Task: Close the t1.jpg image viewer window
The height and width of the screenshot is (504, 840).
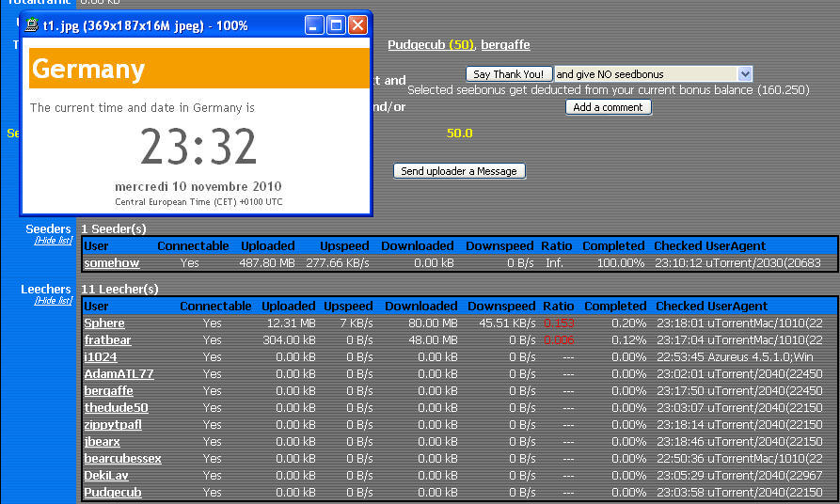Action: click(x=357, y=25)
